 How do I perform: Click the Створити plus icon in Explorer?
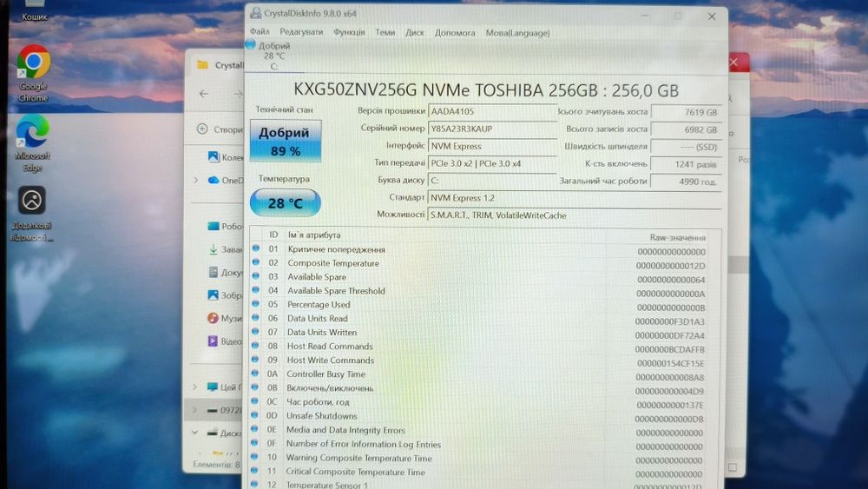coord(202,129)
